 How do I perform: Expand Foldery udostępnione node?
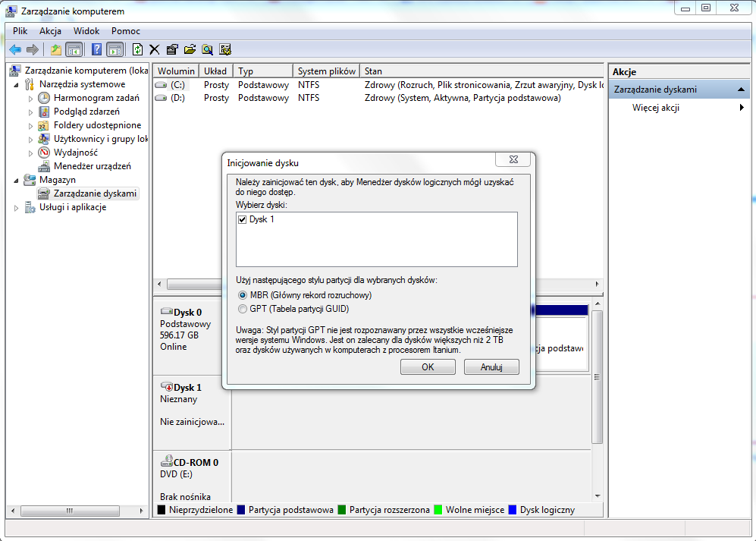30,126
